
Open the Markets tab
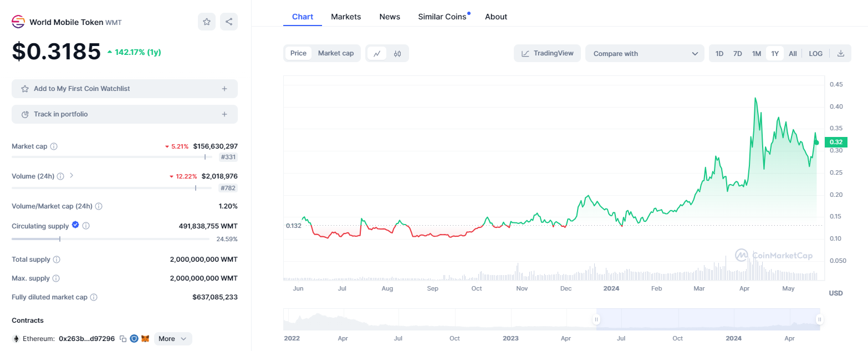(346, 17)
